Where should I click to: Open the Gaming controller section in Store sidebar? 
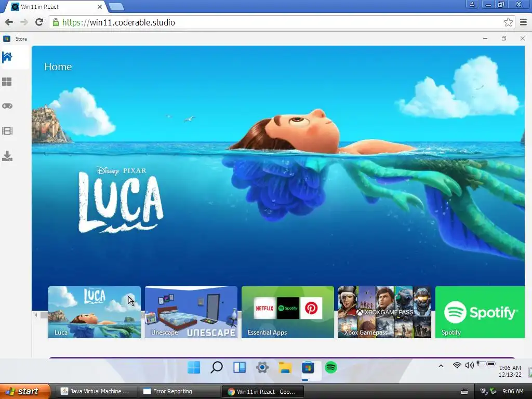point(7,106)
